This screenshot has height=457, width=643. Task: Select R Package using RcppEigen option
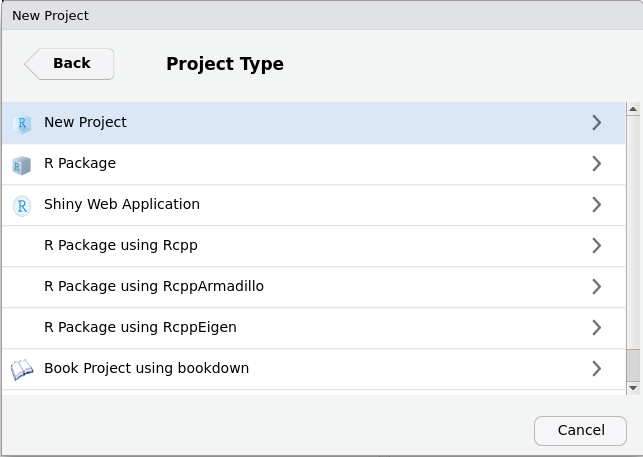click(140, 327)
